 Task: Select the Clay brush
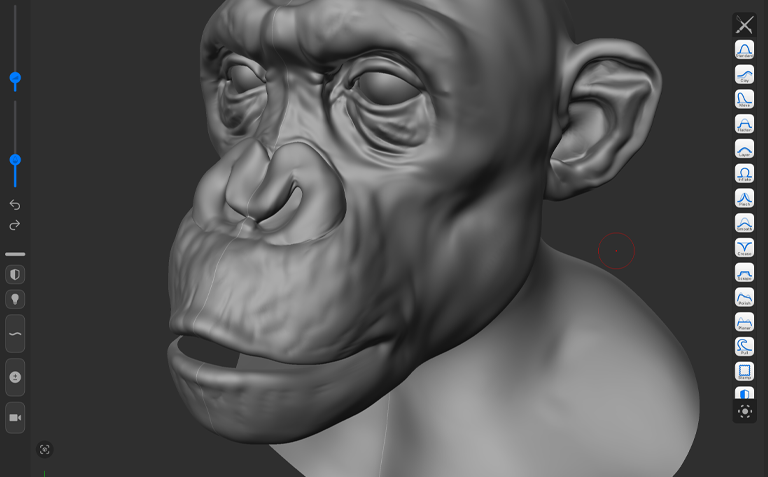[x=744, y=74]
